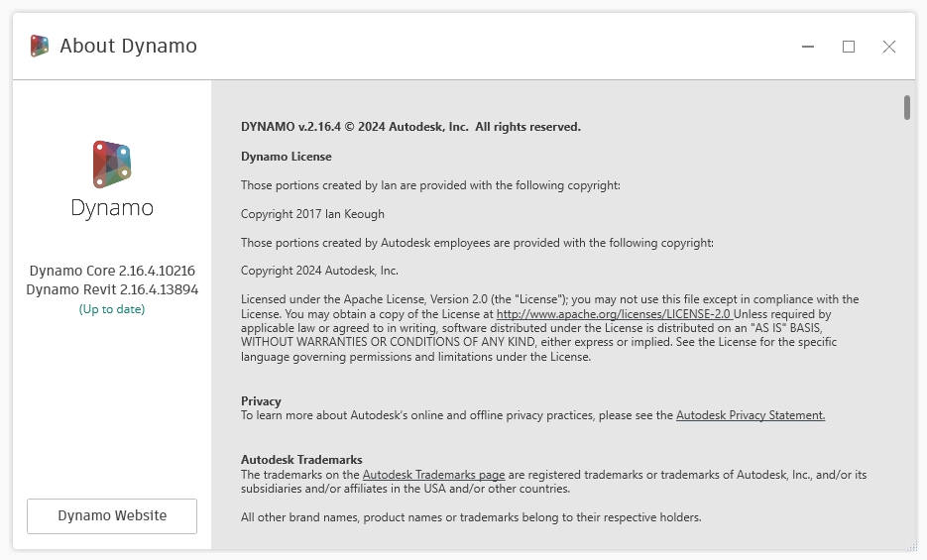Screen dimensions: 927x560
Task: Click the vertical scrollbar thumb
Action: [907, 107]
